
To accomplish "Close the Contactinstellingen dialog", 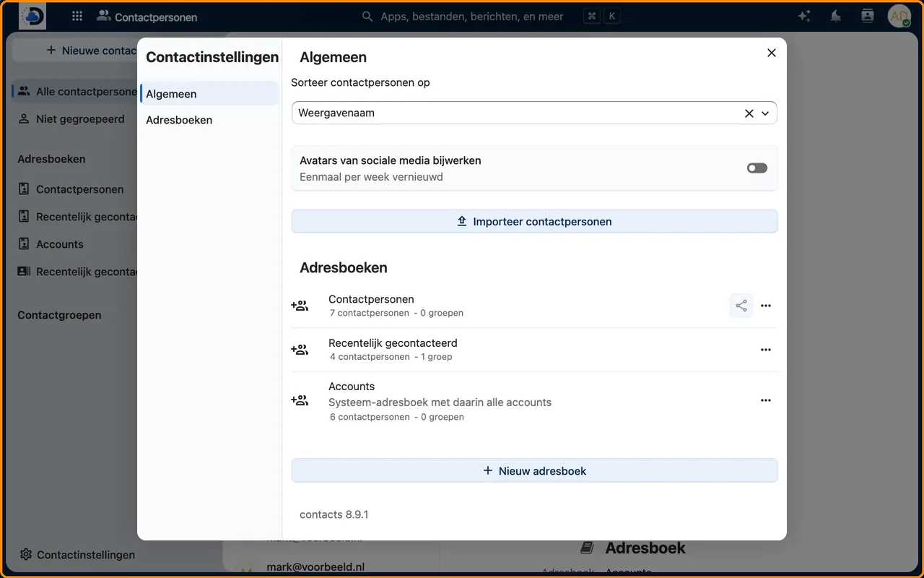I will (772, 53).
